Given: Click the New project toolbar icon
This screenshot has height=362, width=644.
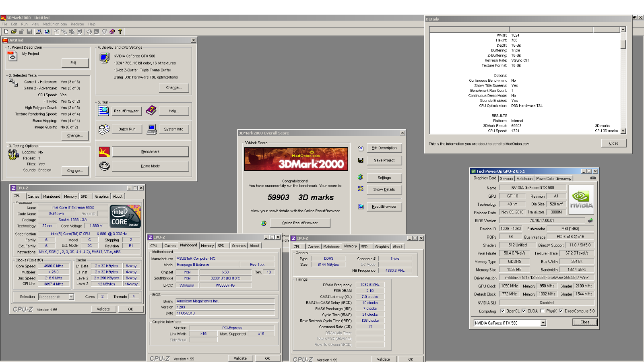Looking at the screenshot, I should (6, 31).
